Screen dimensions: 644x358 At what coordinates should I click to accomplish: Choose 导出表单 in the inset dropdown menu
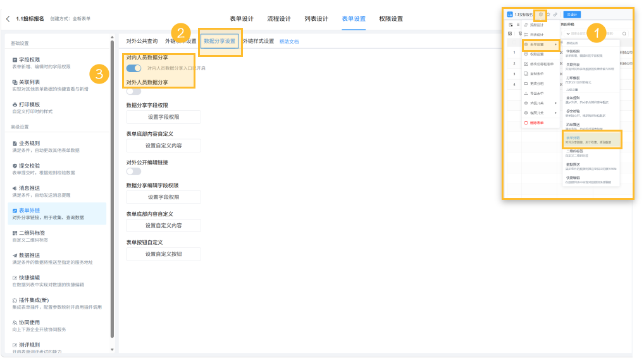click(x=540, y=94)
